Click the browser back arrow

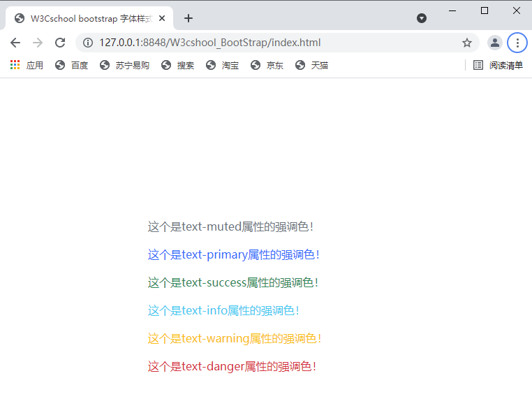pos(15,43)
